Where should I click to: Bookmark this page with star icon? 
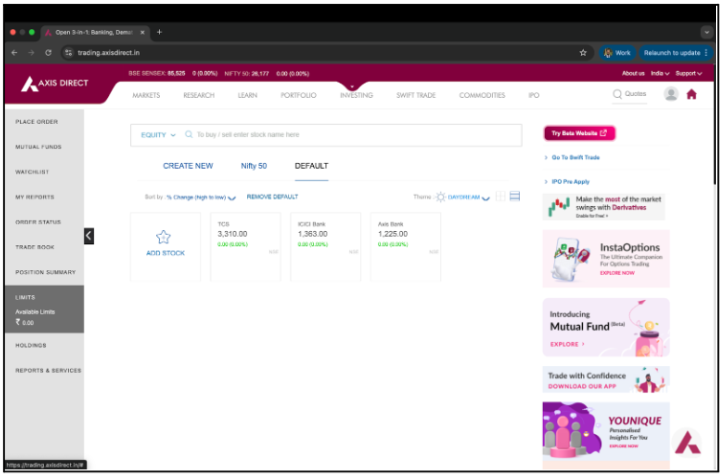click(x=583, y=52)
